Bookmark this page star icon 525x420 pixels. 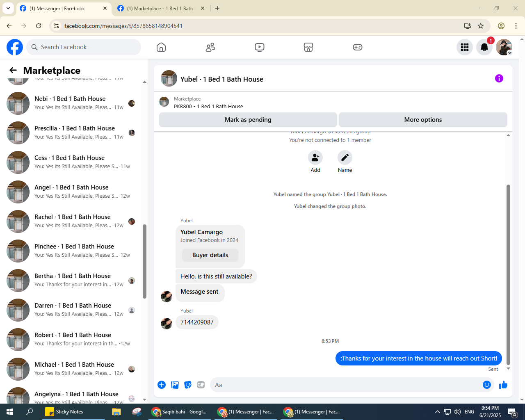pyautogui.click(x=481, y=26)
